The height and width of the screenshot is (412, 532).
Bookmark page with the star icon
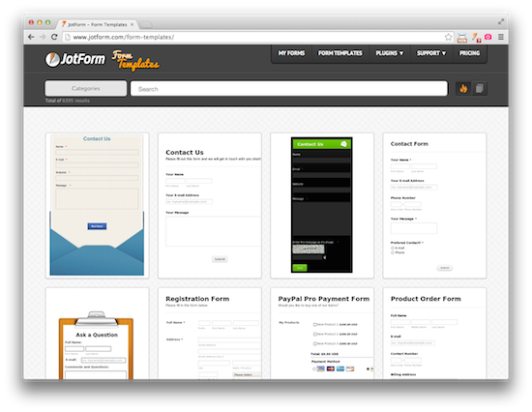[x=448, y=37]
